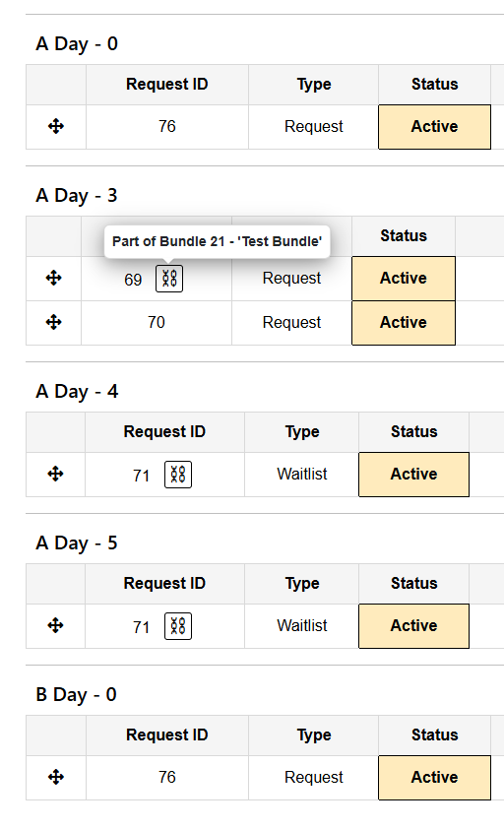Click the move handle on the request 70 row
This screenshot has width=504, height=830.
coord(54,322)
